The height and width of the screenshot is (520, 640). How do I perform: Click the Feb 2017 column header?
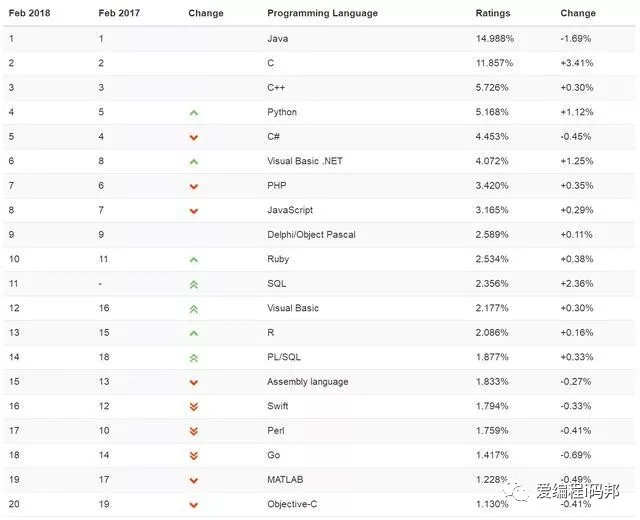[x=119, y=13]
